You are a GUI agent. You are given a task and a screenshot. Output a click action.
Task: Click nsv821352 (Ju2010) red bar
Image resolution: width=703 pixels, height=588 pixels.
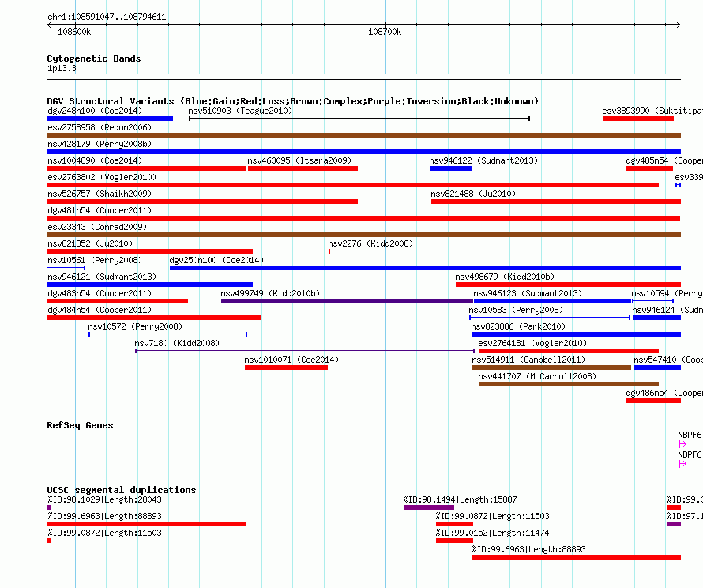tap(150, 251)
